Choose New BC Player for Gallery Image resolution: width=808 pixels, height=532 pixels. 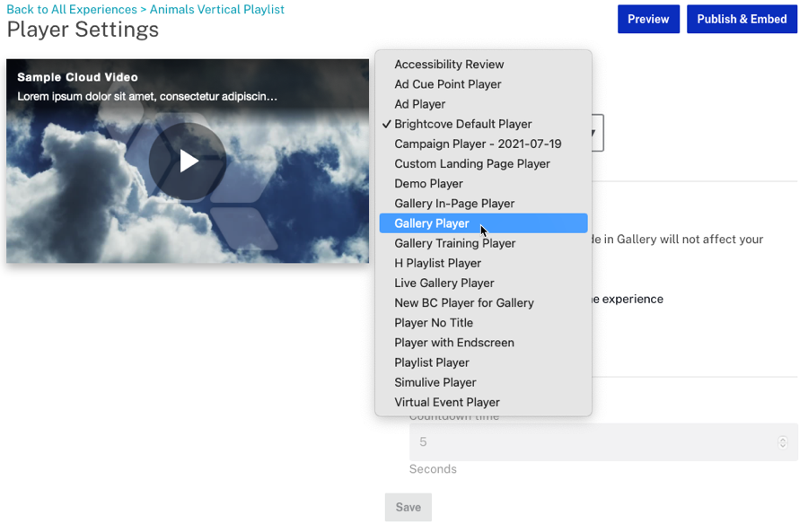483,303
